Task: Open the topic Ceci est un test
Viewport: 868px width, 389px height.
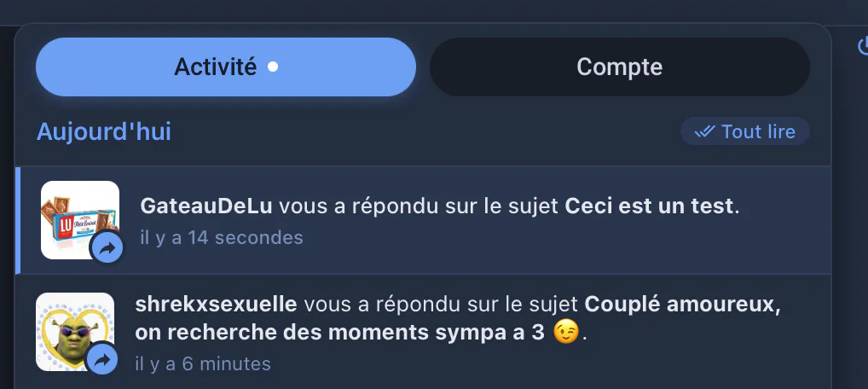Action: pos(649,206)
